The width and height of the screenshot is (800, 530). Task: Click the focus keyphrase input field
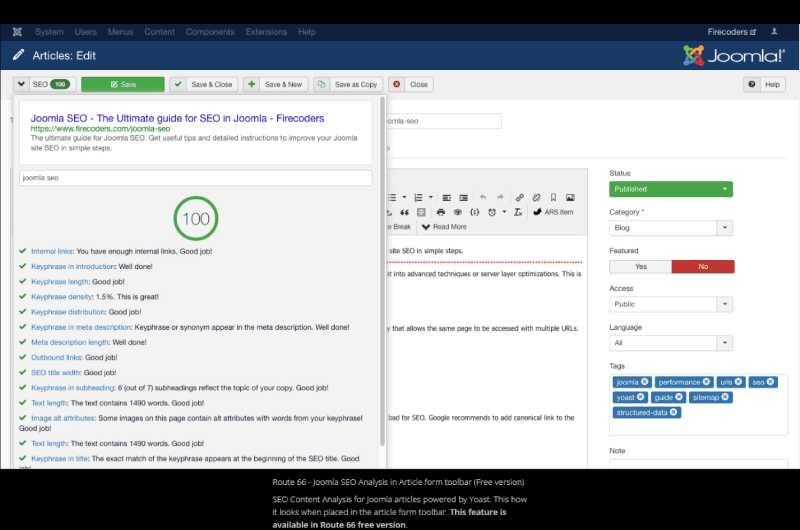click(196, 178)
